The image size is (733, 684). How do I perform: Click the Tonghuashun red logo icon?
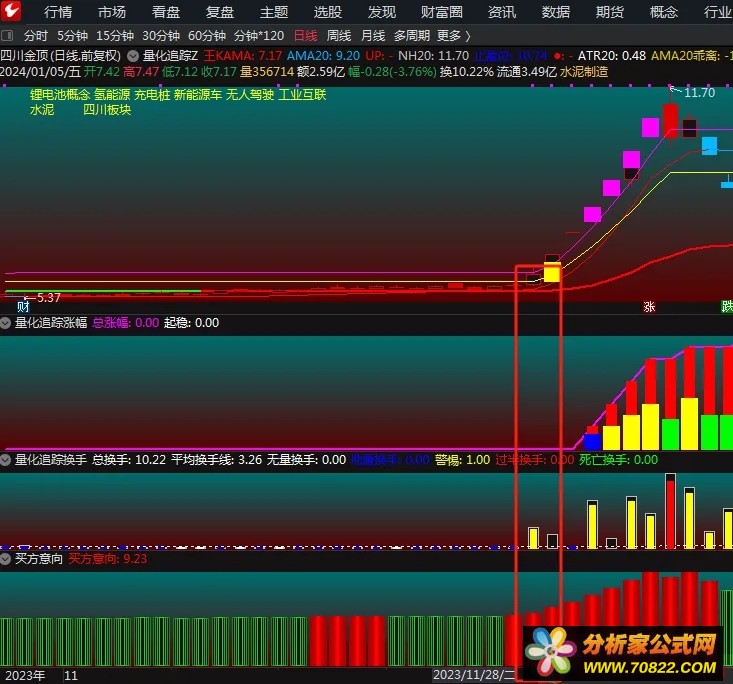(x=11, y=10)
